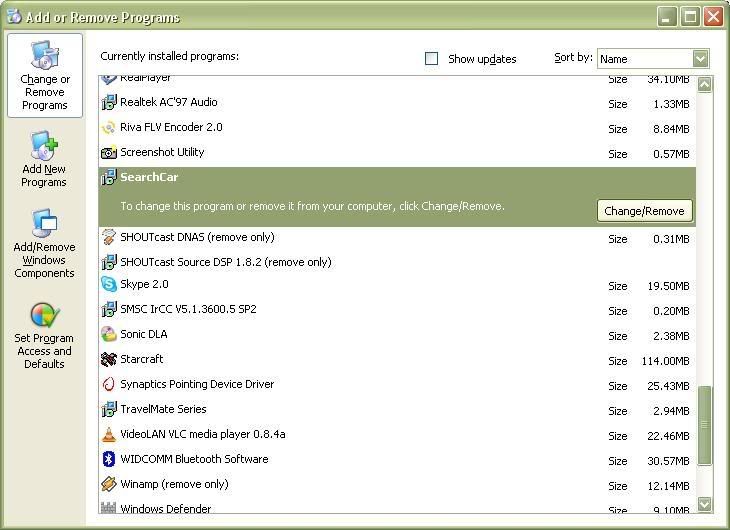This screenshot has width=730, height=530.
Task: Click the SearchCar program name
Action: click(149, 177)
